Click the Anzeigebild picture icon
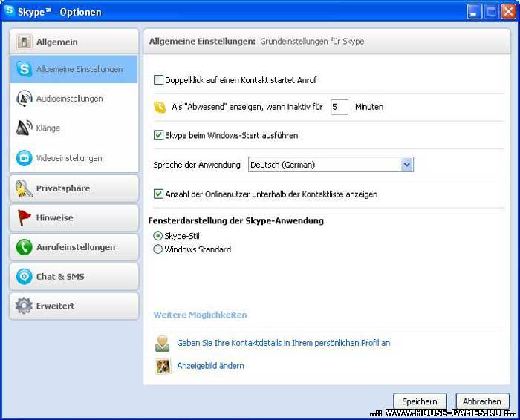 coord(163,366)
